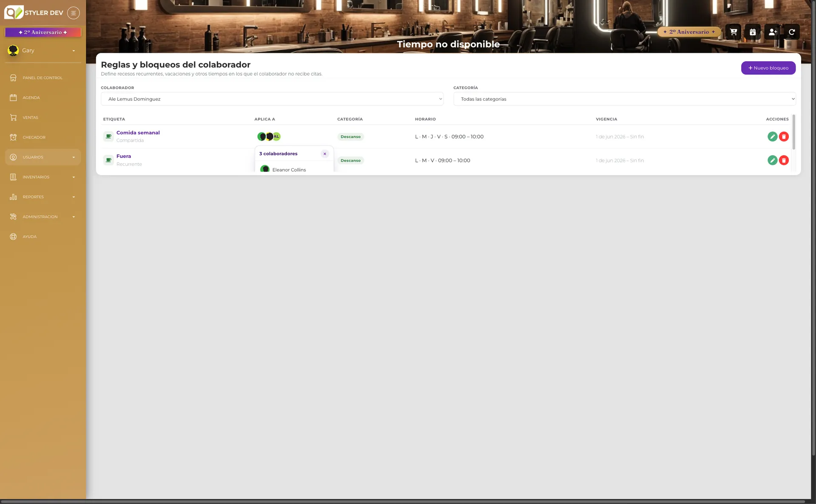Open the Colaborador dropdown showing Ale Lemus Dominguez
The width and height of the screenshot is (816, 504).
[x=272, y=99]
